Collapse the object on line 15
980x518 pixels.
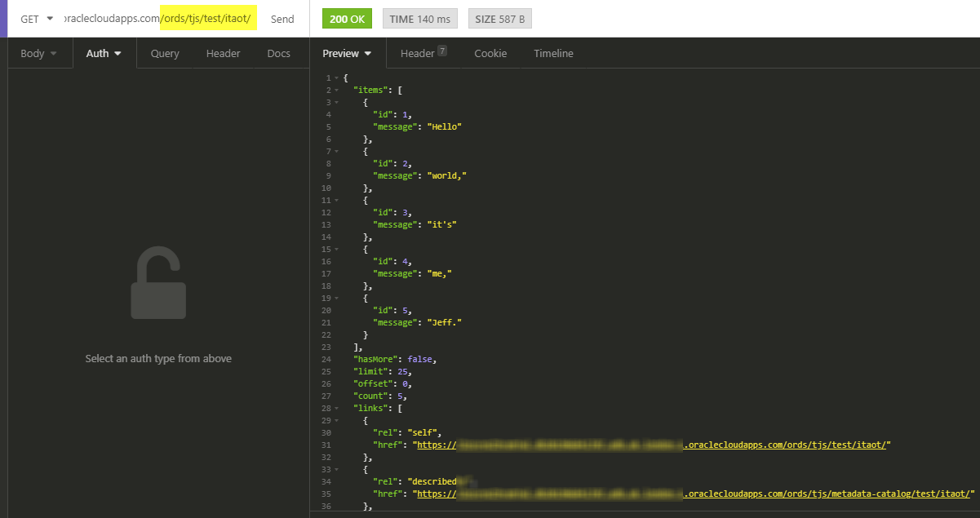[335, 249]
